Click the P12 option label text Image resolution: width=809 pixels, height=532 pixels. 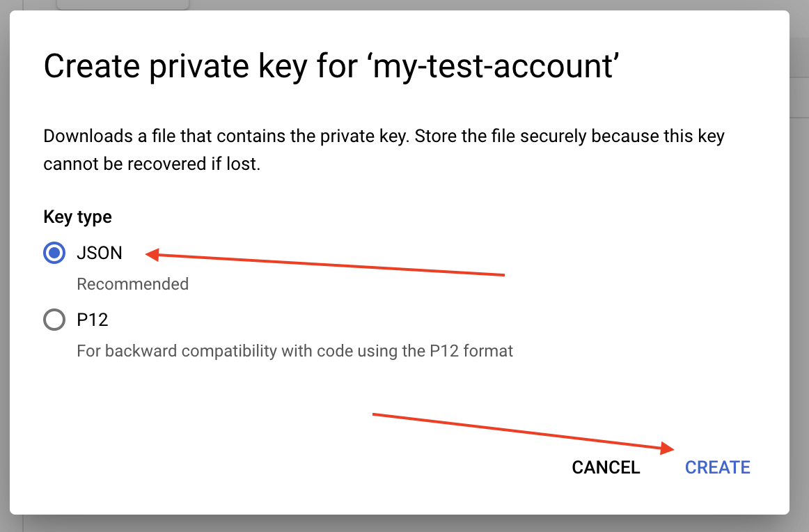93,320
